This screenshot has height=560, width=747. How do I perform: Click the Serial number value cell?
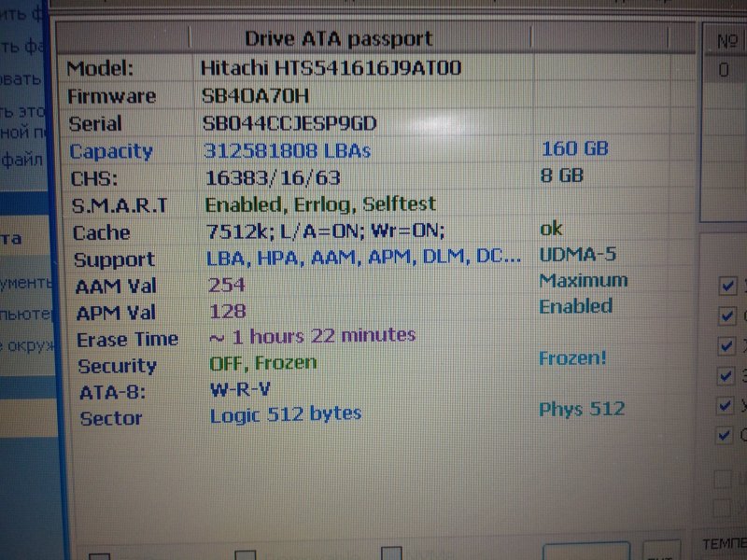tap(289, 123)
